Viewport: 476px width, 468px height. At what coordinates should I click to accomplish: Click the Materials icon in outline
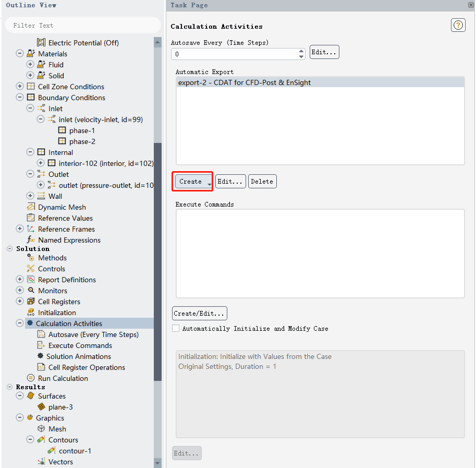31,53
